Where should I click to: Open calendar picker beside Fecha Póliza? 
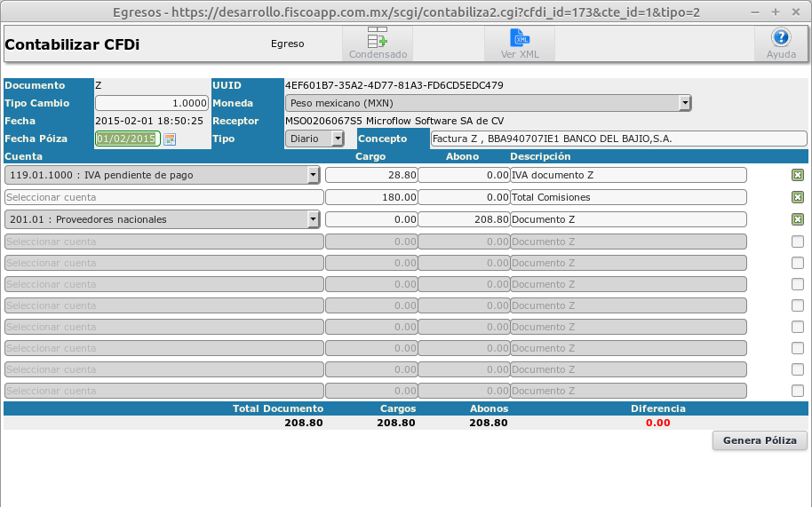170,139
